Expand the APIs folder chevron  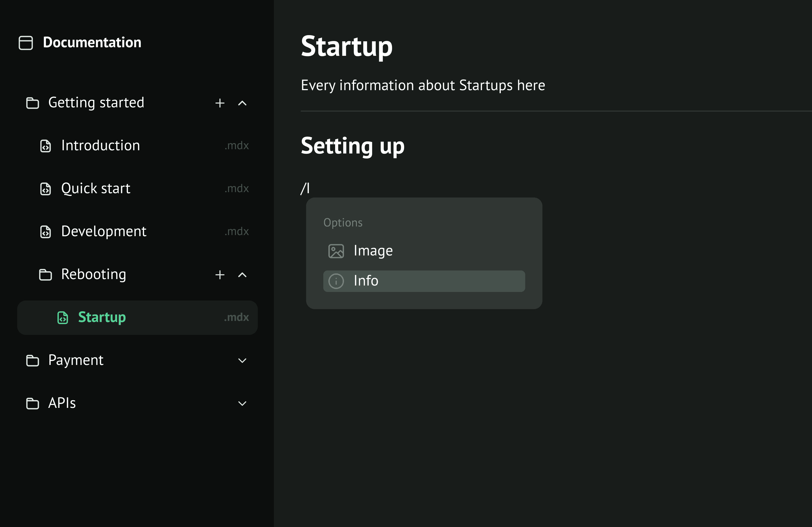242,404
